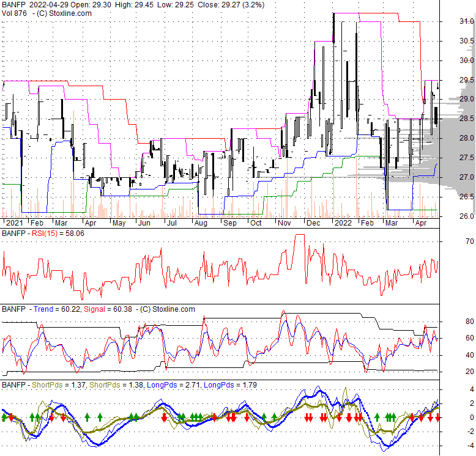Click the Nov month label on time axis
Screen dimensions: 476x456
[x=284, y=223]
